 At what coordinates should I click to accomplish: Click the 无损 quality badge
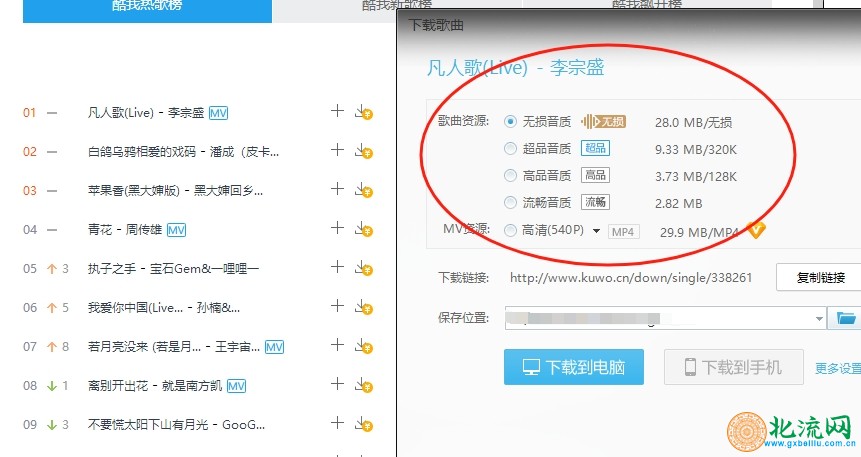point(603,121)
